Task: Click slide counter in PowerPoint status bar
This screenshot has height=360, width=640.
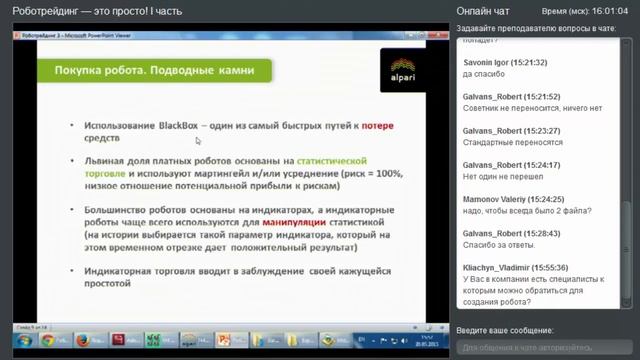Action: [x=32, y=327]
